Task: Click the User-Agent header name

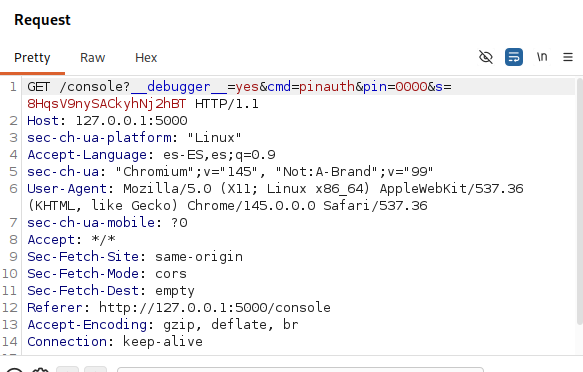Action: click(x=67, y=189)
